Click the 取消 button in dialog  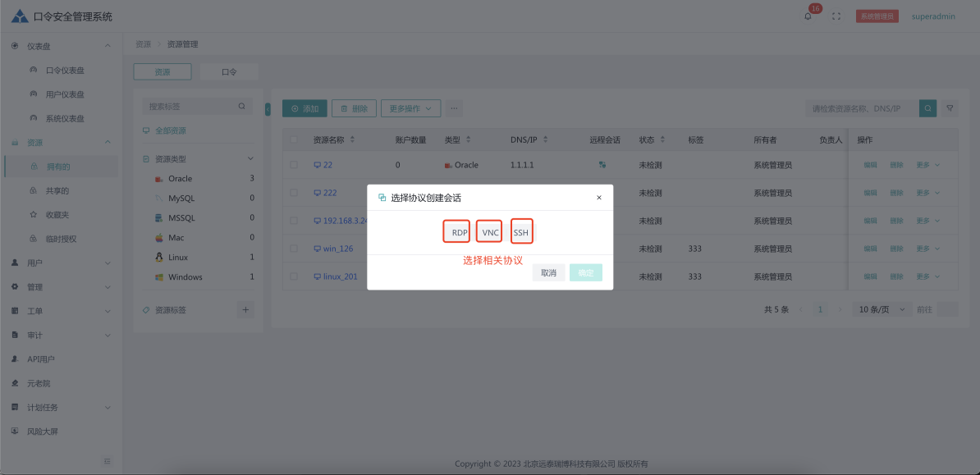548,273
